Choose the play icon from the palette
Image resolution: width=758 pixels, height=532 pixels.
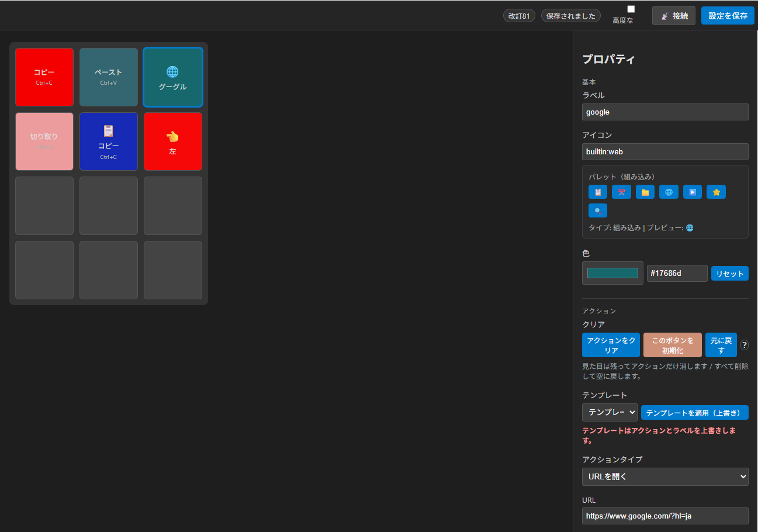693,192
